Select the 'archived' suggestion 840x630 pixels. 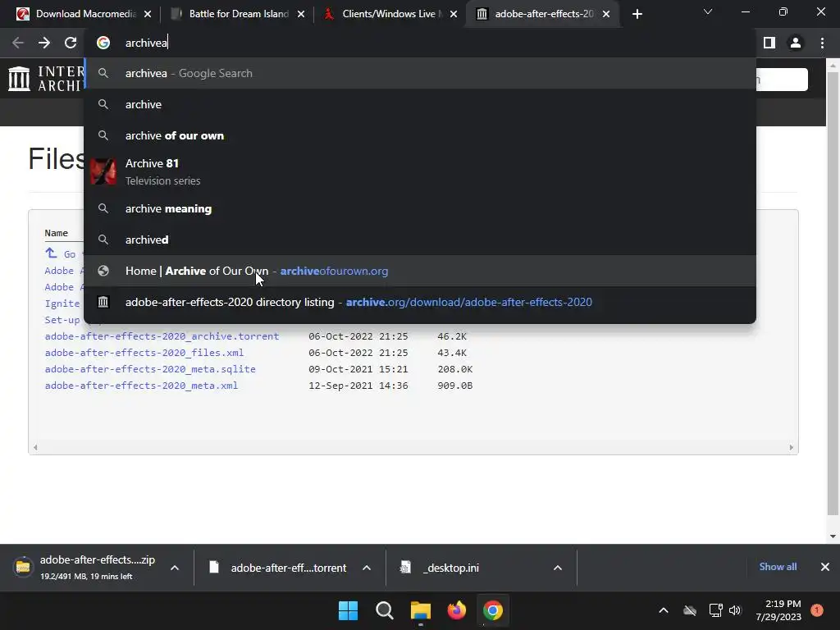pos(420,240)
